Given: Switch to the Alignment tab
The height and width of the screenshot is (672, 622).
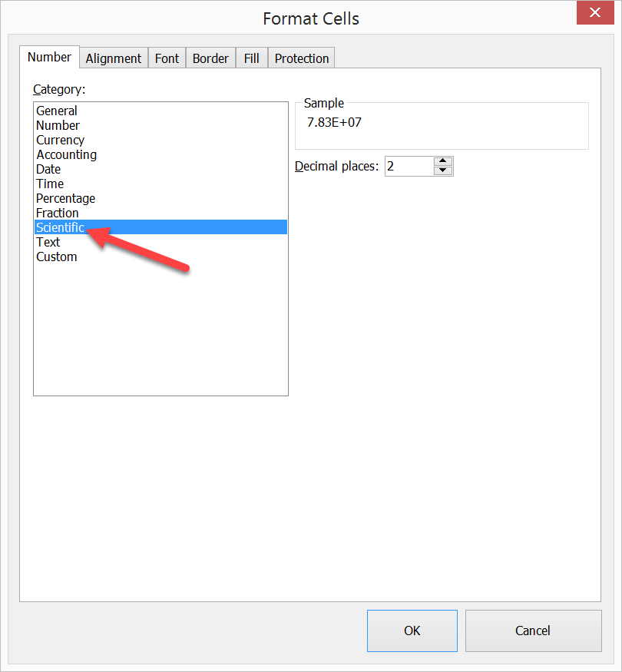Looking at the screenshot, I should pos(113,58).
